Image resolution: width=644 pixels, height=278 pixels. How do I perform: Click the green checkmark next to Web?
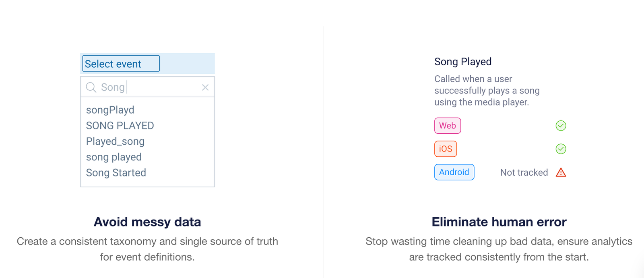click(561, 126)
